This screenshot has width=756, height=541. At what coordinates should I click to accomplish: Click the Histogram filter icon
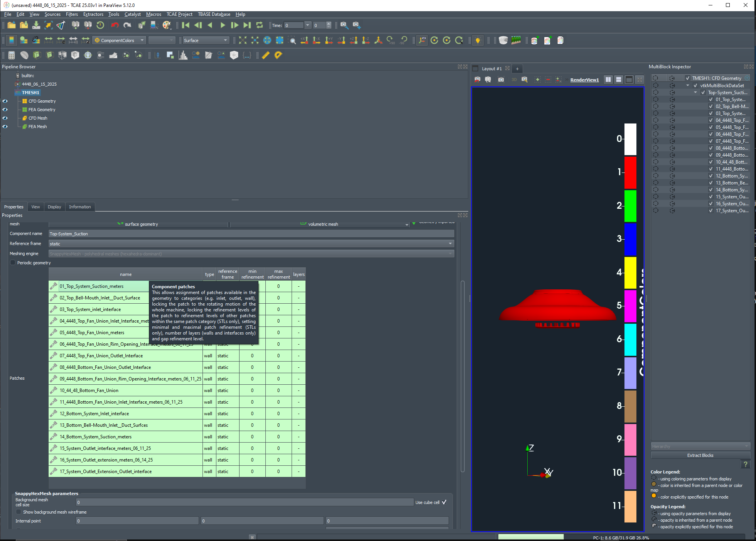pyautogui.click(x=183, y=55)
